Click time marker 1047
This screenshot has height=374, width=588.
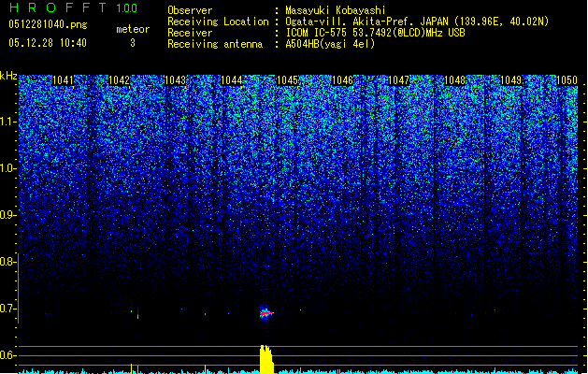tap(398, 80)
